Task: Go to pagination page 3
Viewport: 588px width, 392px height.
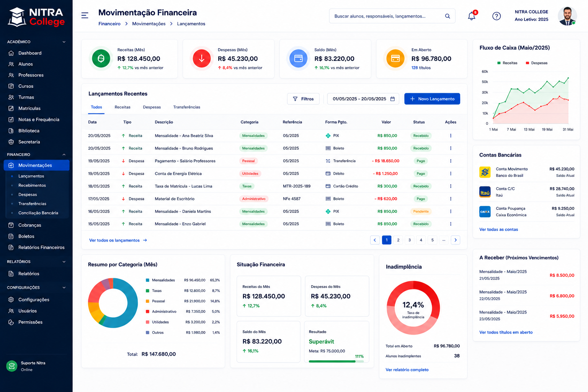Action: (410, 240)
